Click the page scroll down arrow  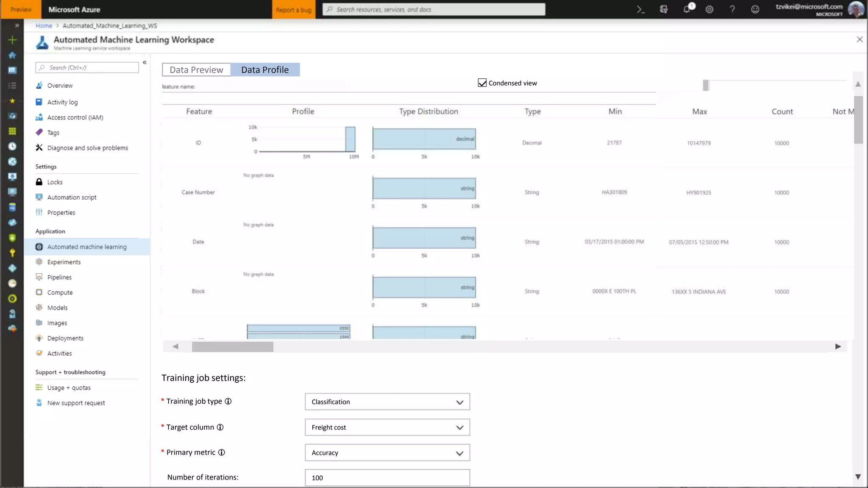[x=858, y=477]
